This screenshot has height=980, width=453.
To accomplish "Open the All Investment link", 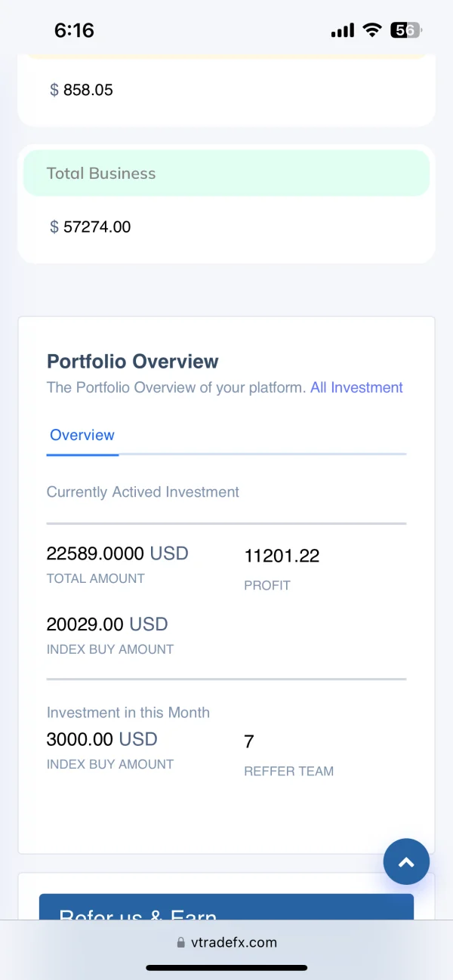I will [x=356, y=387].
